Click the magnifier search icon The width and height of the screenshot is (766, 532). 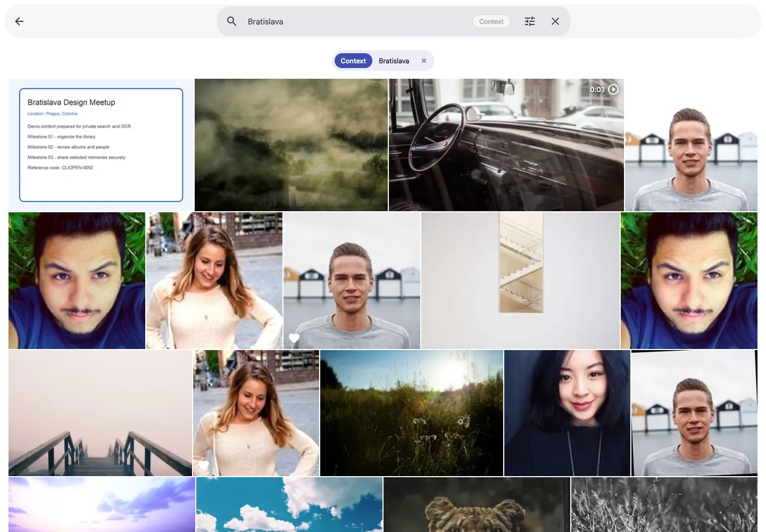pyautogui.click(x=231, y=21)
